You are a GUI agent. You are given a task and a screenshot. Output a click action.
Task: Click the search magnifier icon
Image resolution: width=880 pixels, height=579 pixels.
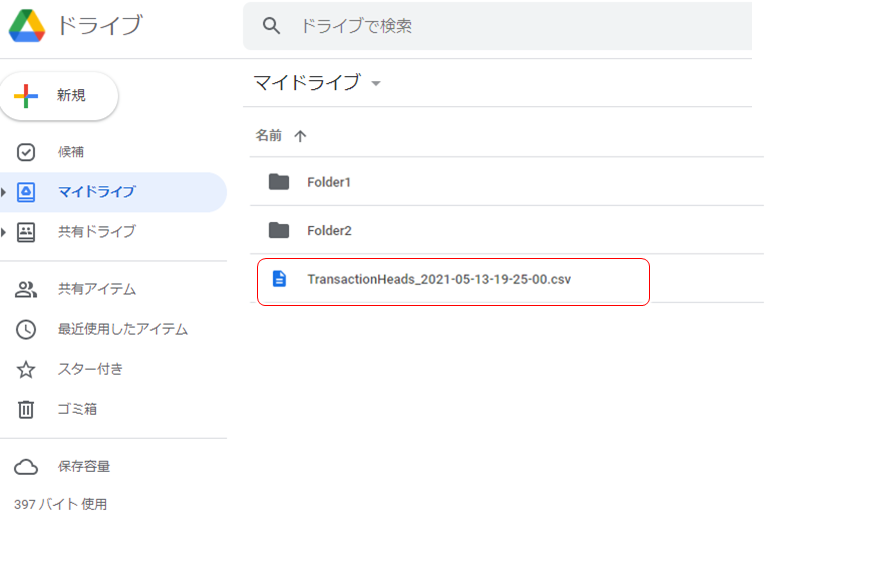pos(271,26)
